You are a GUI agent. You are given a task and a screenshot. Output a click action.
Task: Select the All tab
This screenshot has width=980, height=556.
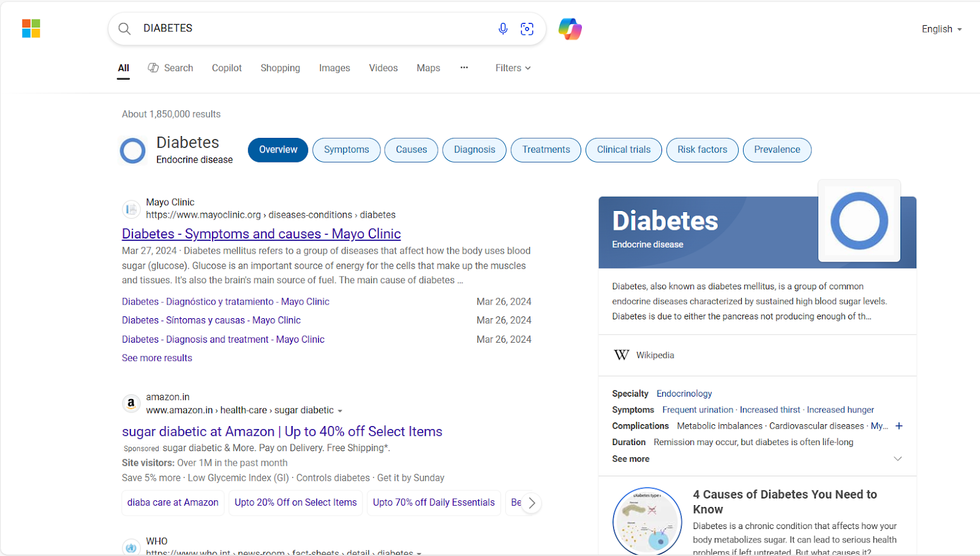pos(124,68)
